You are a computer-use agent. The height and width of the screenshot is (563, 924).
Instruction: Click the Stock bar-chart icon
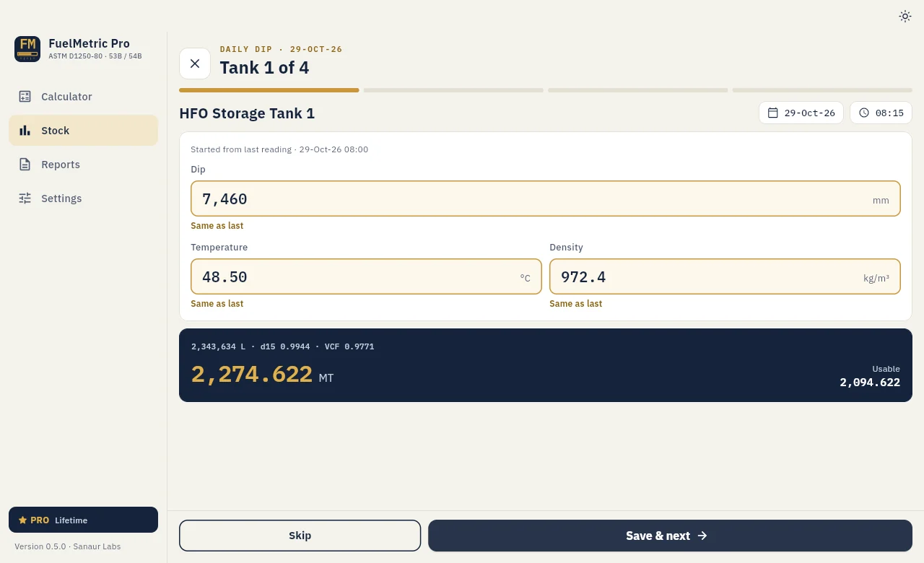[25, 131]
